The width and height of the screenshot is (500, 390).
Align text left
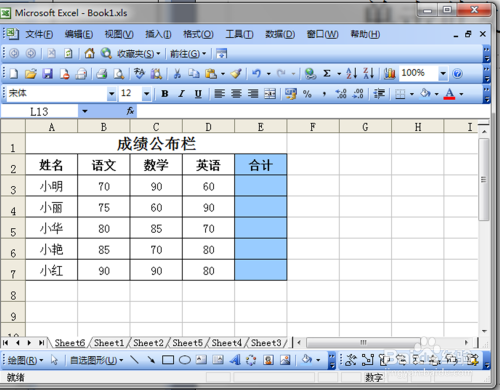[219, 94]
